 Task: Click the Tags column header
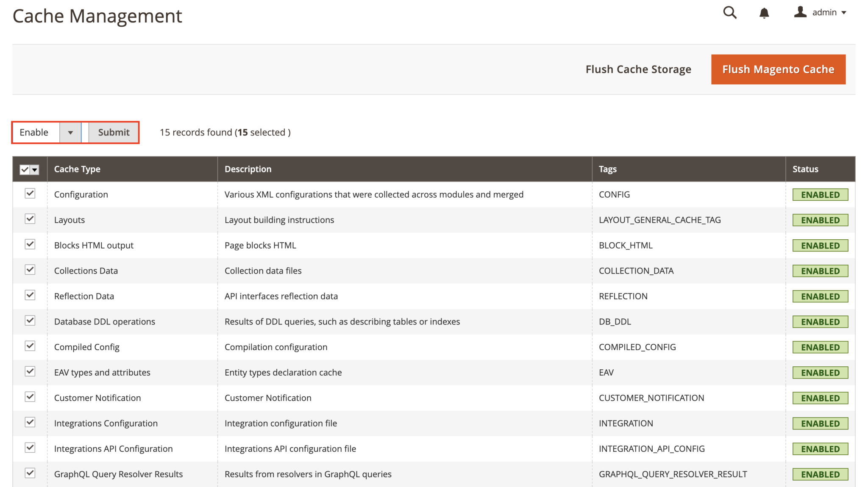coord(607,169)
